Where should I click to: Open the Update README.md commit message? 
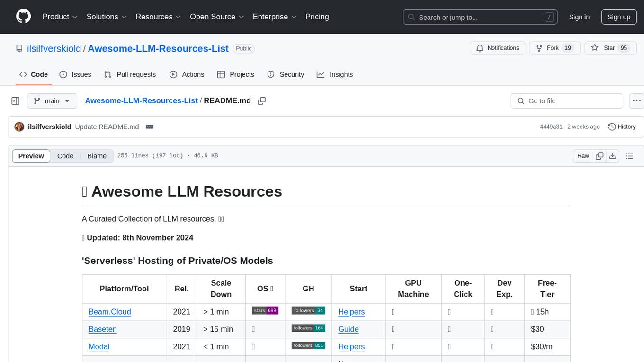click(107, 127)
